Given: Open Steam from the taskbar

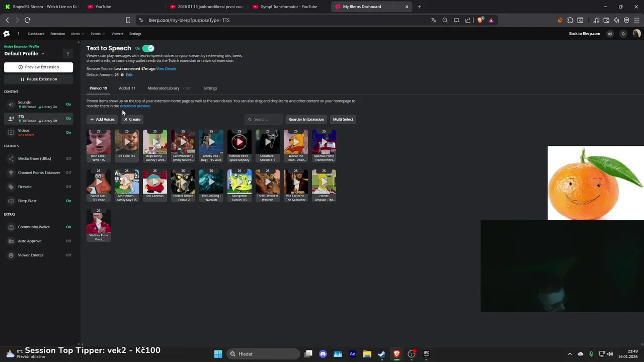Looking at the screenshot, I should coord(382,354).
